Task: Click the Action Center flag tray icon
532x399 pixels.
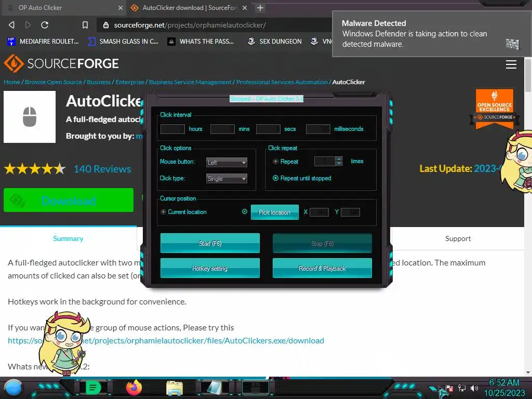Action: (449, 388)
